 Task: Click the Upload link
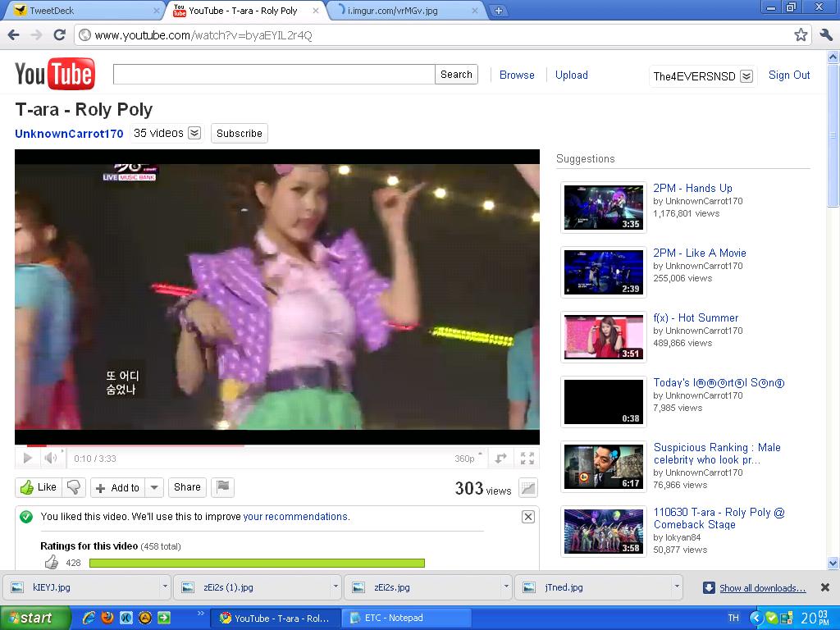click(x=571, y=75)
